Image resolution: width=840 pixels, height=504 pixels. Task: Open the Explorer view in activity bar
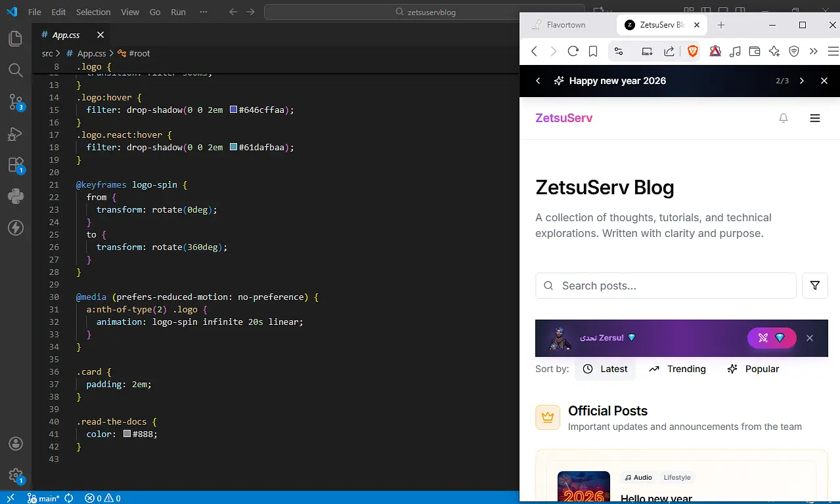pos(16,39)
